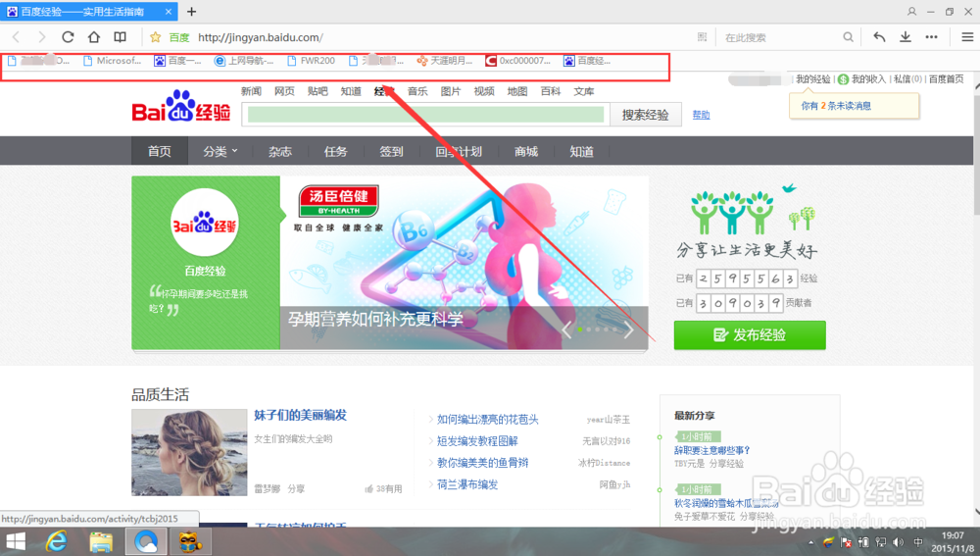
Task: Open the 教你编美美的鱼骨辫 article
Action: coord(482,463)
